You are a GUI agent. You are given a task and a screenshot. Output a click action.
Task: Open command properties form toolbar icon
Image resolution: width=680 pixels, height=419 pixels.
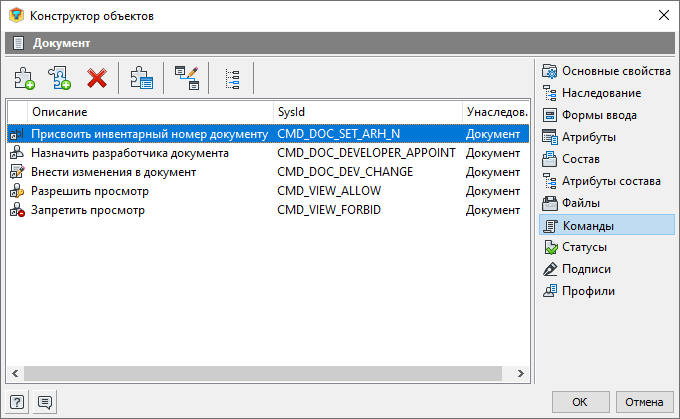click(141, 78)
